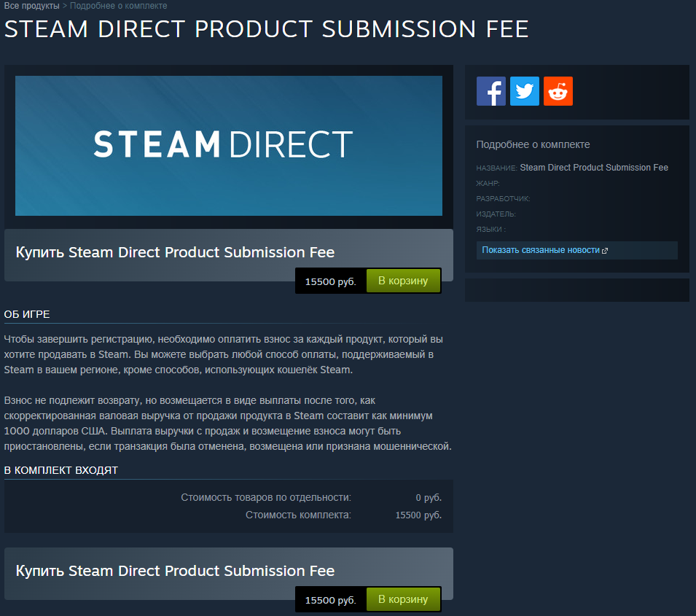Click the upper '15500 руб.' price tag

click(330, 281)
